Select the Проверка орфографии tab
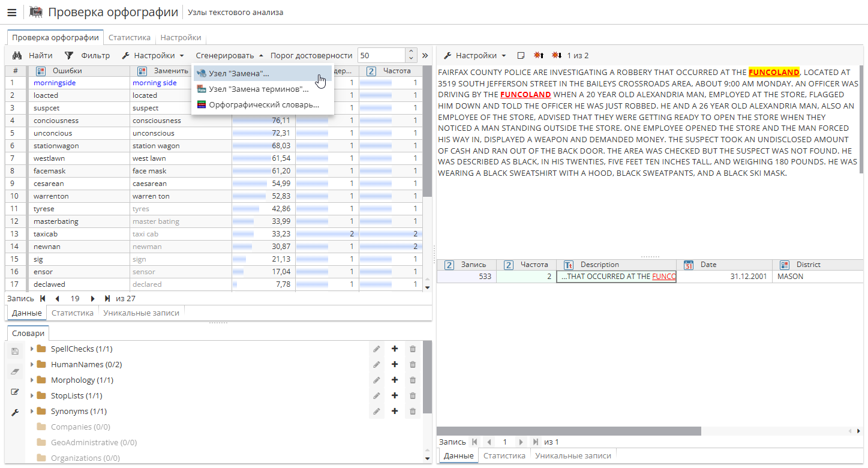This screenshot has height=468, width=868. pos(55,37)
